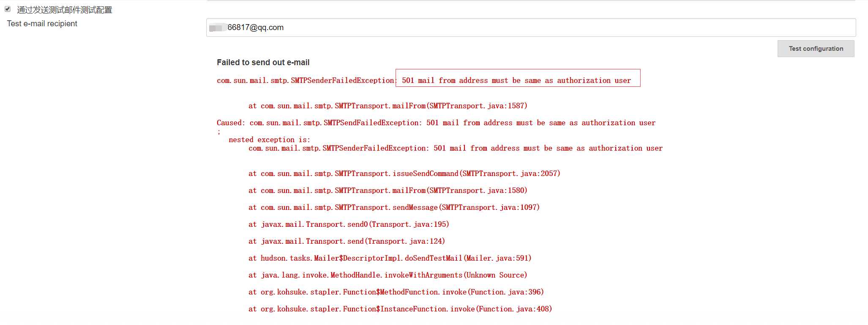The width and height of the screenshot is (868, 325).
Task: Click the red-boxed 501 mail from address error
Action: coord(516,80)
